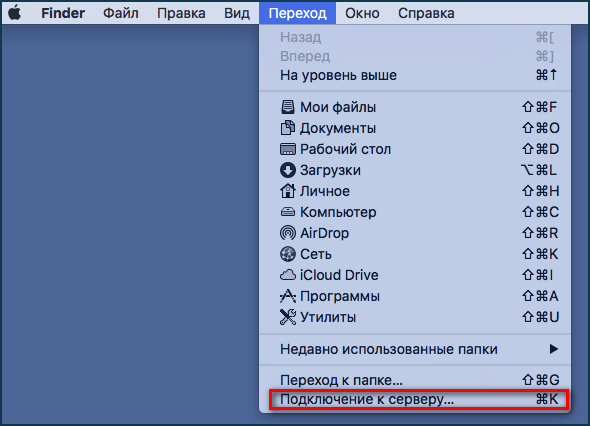Select Компьютер entry
The width and height of the screenshot is (590, 426).
click(415, 212)
